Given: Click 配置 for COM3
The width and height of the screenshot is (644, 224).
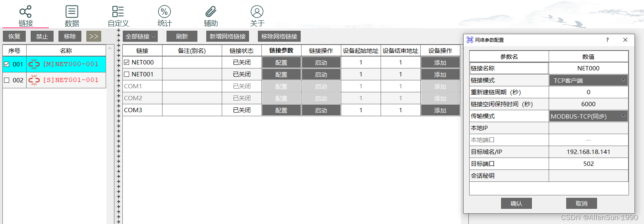Looking at the screenshot, I should [281, 110].
